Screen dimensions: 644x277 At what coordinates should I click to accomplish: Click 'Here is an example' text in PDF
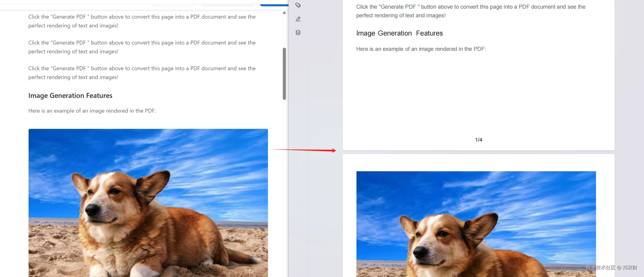(x=421, y=49)
